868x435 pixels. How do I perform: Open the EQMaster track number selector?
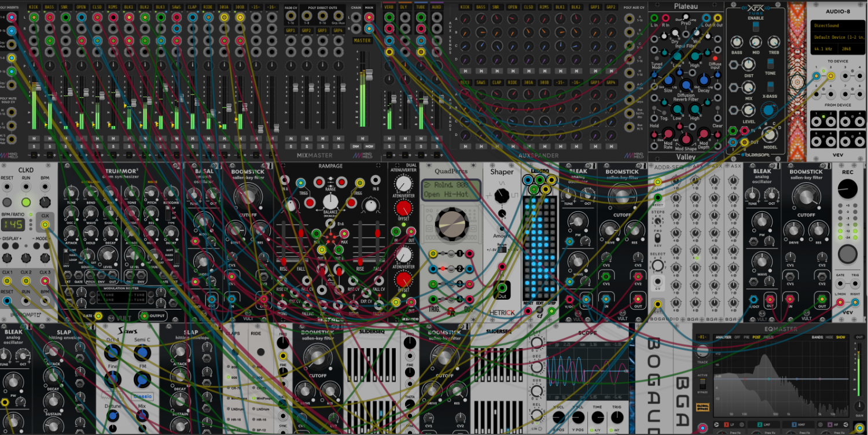coord(703,337)
